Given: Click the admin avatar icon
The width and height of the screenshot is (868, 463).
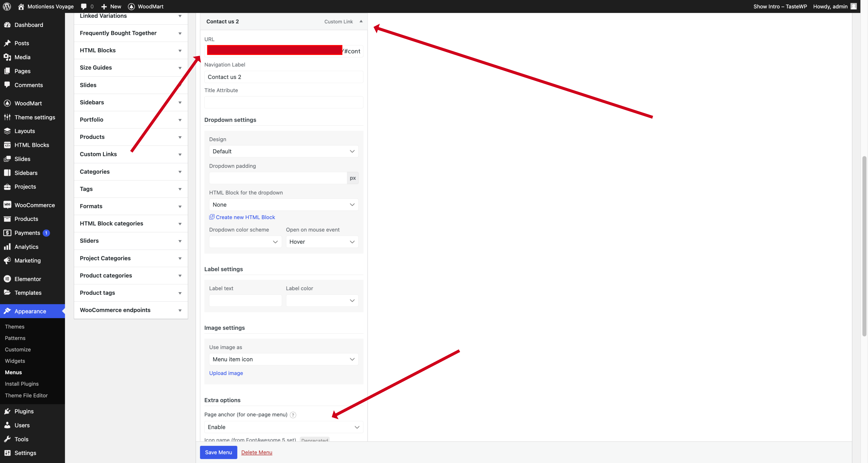Looking at the screenshot, I should pos(853,6).
